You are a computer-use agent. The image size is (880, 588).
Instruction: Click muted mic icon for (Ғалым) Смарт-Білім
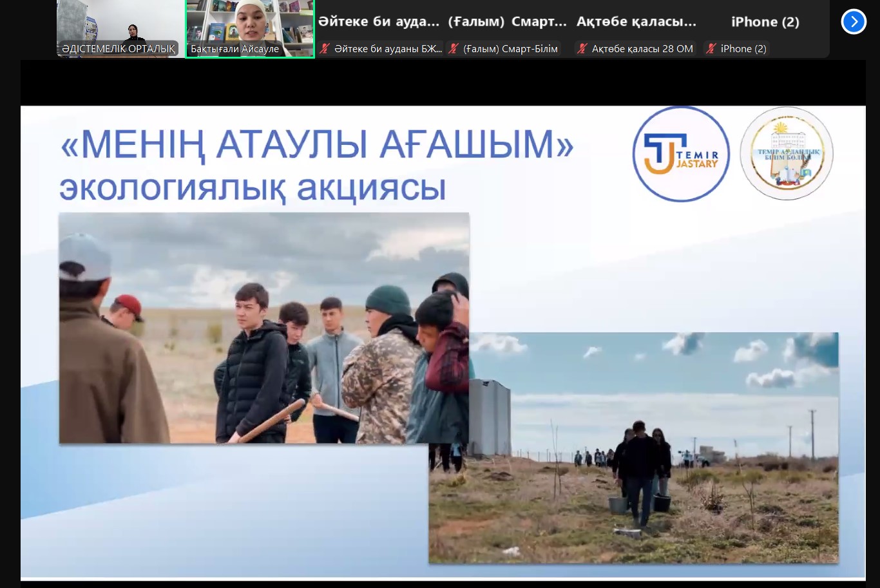pyautogui.click(x=454, y=49)
